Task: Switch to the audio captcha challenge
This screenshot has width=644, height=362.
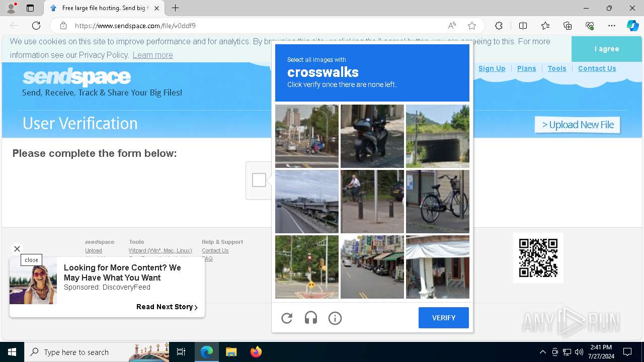Action: coord(311,318)
